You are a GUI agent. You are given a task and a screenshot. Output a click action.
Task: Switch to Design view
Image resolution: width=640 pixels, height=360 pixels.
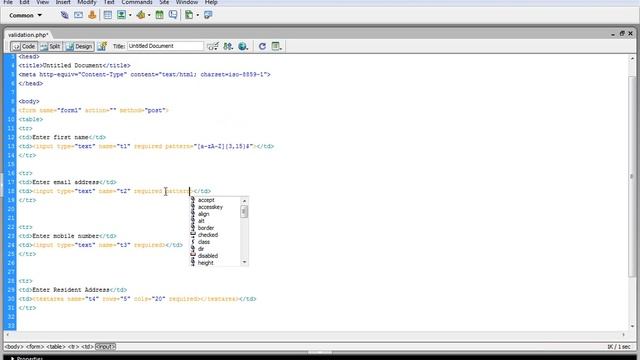(80, 47)
